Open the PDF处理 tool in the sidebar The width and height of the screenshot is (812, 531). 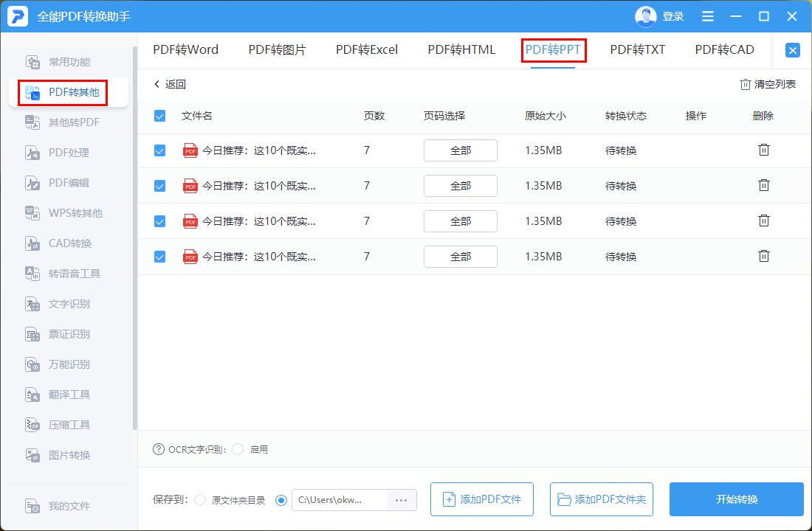pos(61,153)
